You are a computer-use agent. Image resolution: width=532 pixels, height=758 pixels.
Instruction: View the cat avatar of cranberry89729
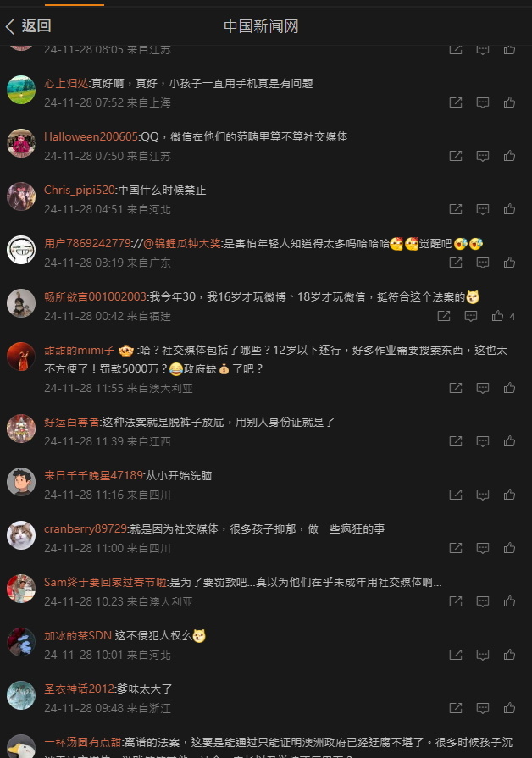(x=21, y=535)
